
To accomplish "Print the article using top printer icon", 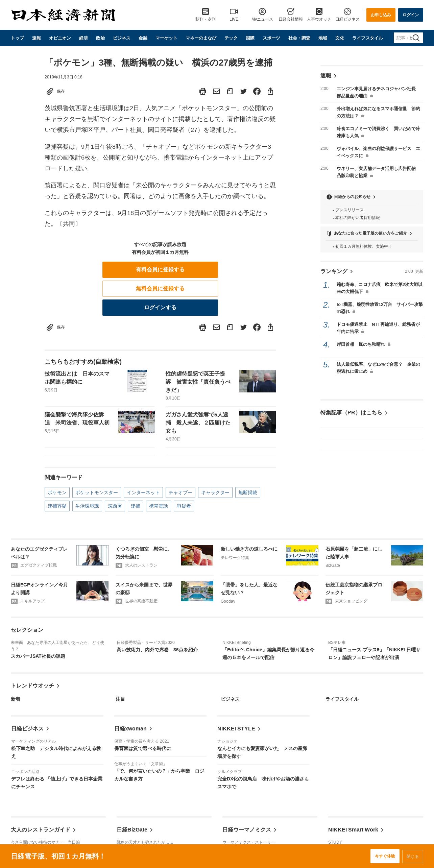I will click(x=203, y=91).
